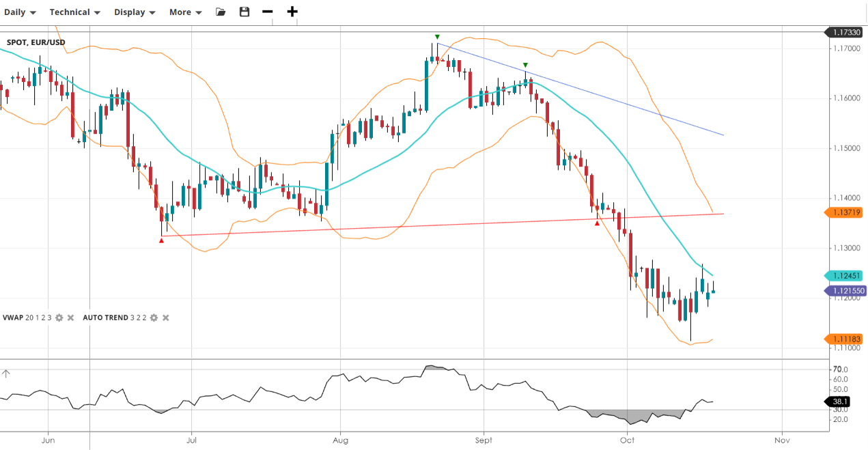Click the 1.15000 price axis label
The width and height of the screenshot is (868, 450).
pos(845,148)
